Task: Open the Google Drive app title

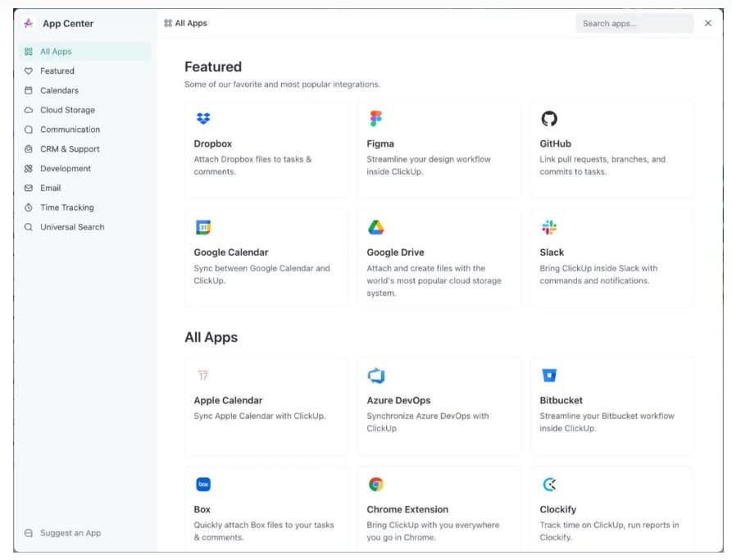Action: pyautogui.click(x=395, y=253)
